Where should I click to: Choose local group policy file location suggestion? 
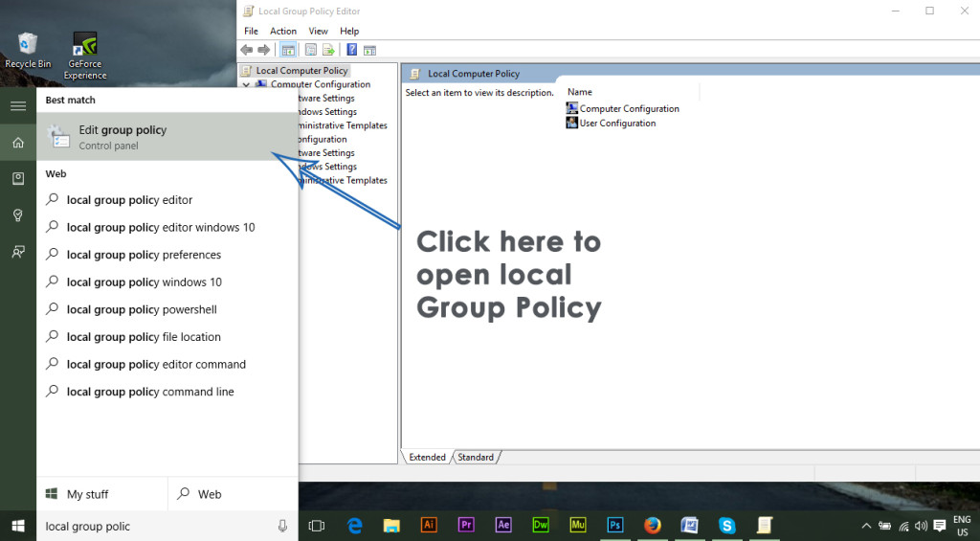tap(167, 337)
